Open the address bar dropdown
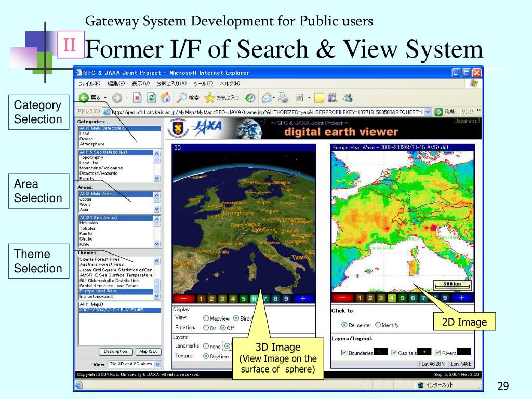Screen dimensions: 532x399 click(428, 112)
